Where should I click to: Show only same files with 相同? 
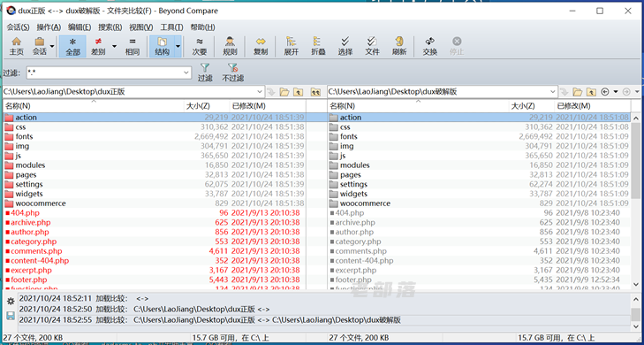coord(133,46)
